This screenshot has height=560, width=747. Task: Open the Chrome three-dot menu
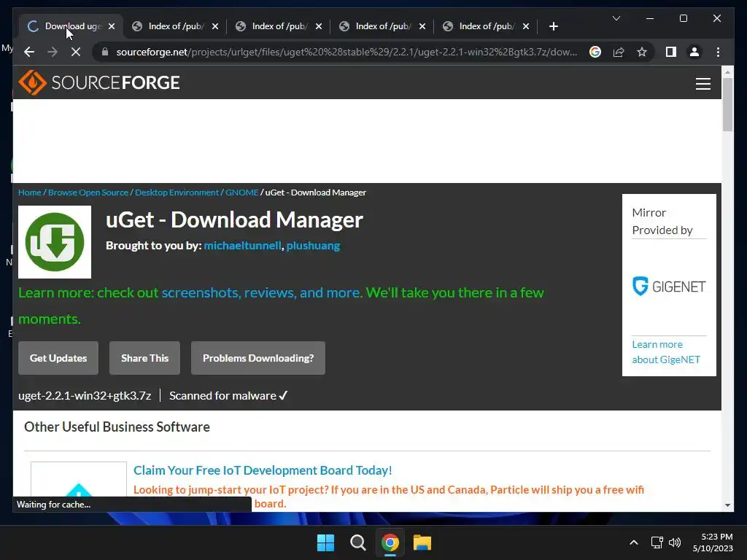coord(718,52)
